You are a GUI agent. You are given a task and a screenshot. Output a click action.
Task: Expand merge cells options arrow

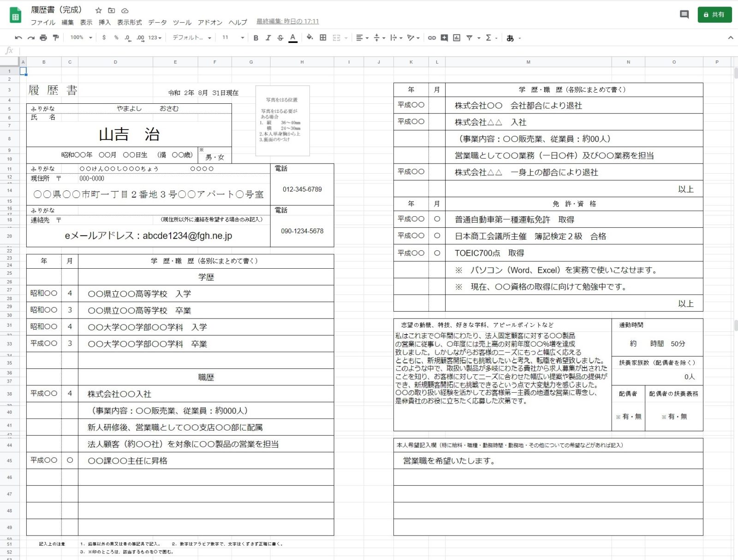pos(346,38)
